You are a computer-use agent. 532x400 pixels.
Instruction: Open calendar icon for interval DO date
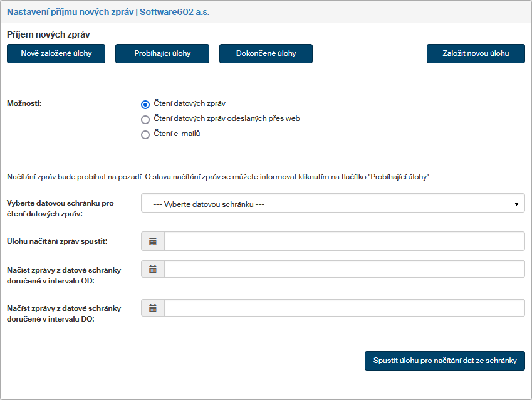point(153,308)
